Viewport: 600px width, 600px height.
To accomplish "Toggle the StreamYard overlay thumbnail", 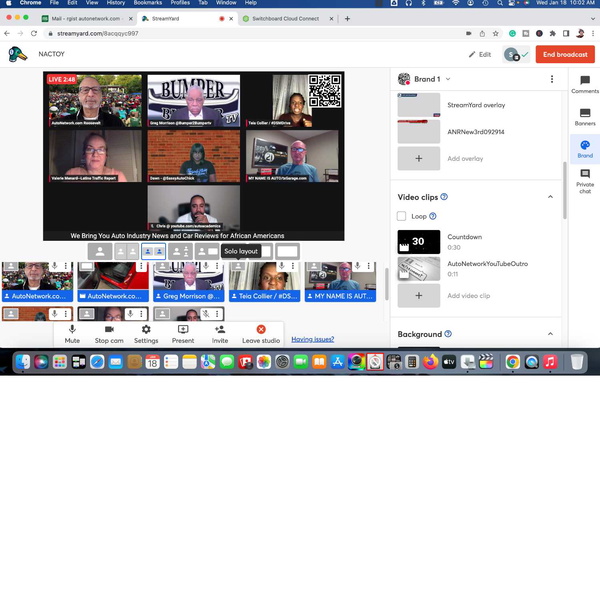I will (418, 105).
